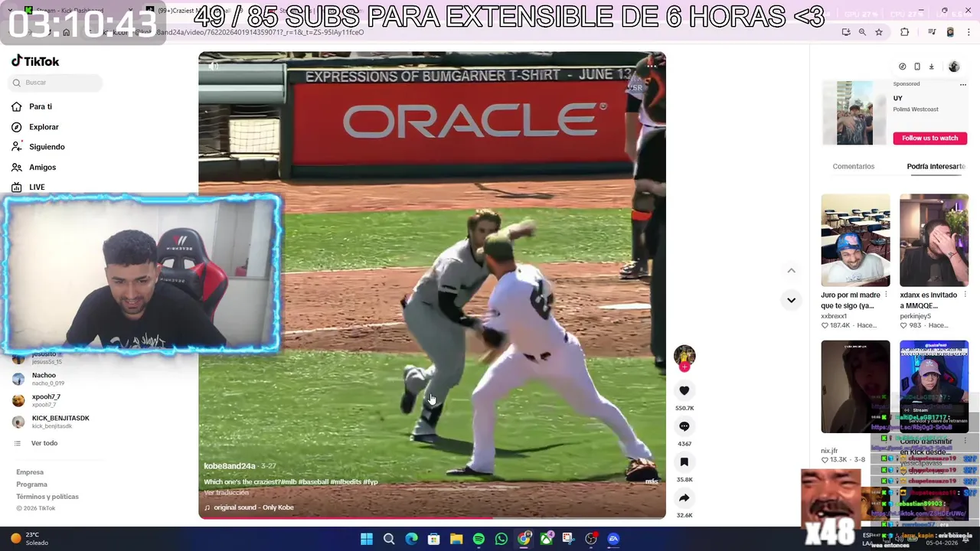Open options for 'Juro por mi madre' video

coord(887,295)
